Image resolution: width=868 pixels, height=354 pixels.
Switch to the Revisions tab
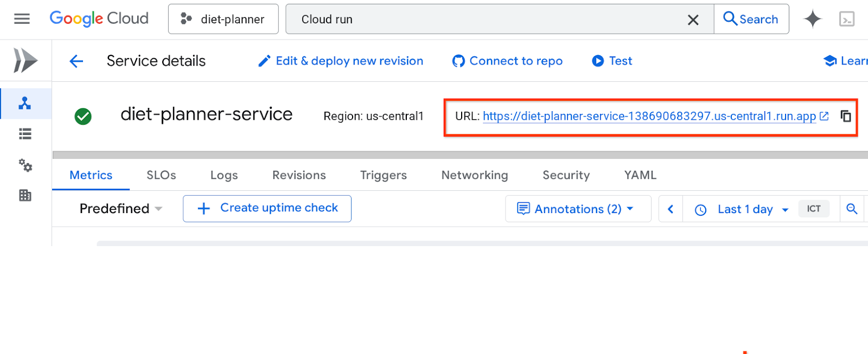click(299, 175)
